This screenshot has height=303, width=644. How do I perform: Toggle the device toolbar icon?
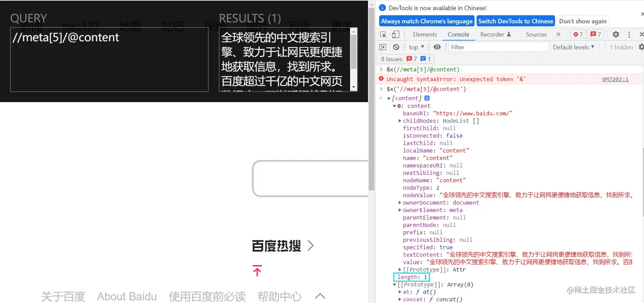point(396,34)
